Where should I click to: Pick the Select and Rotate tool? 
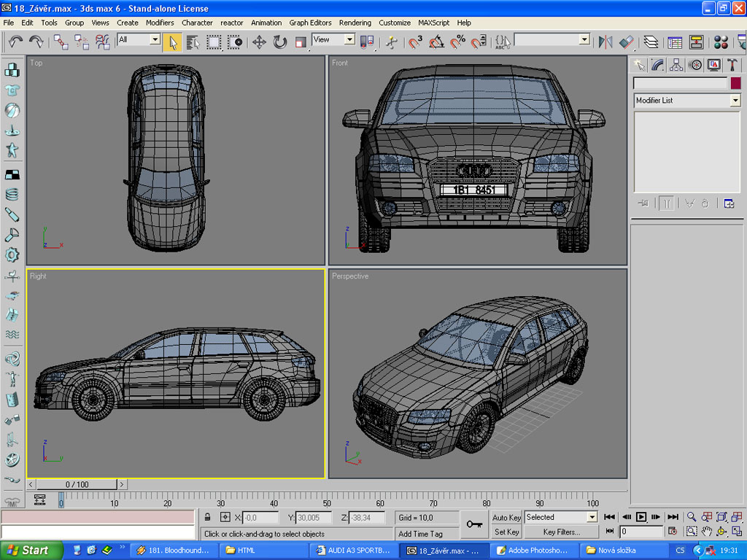click(279, 42)
